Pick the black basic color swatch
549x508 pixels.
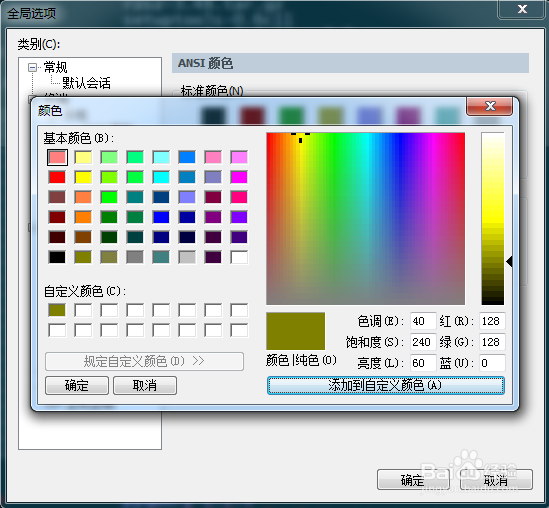57,257
